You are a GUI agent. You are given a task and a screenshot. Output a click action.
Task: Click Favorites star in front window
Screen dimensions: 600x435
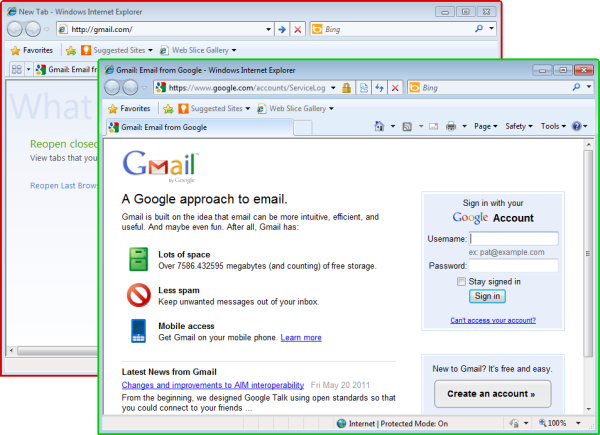tap(112, 109)
